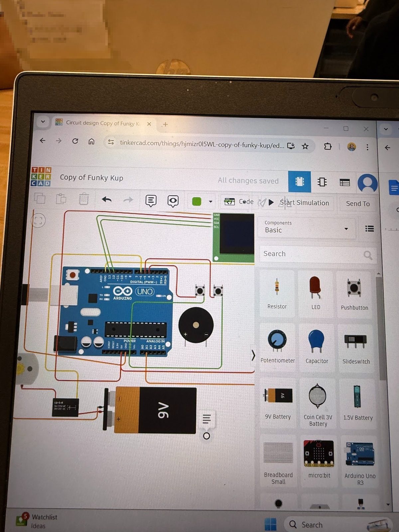Screen dimensions: 399x532
Task: Bookmark this page star icon
Action: point(305,146)
